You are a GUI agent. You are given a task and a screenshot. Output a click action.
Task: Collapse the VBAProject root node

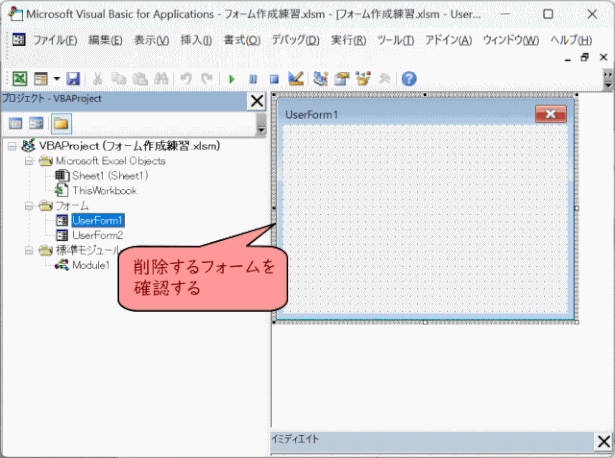[x=12, y=146]
